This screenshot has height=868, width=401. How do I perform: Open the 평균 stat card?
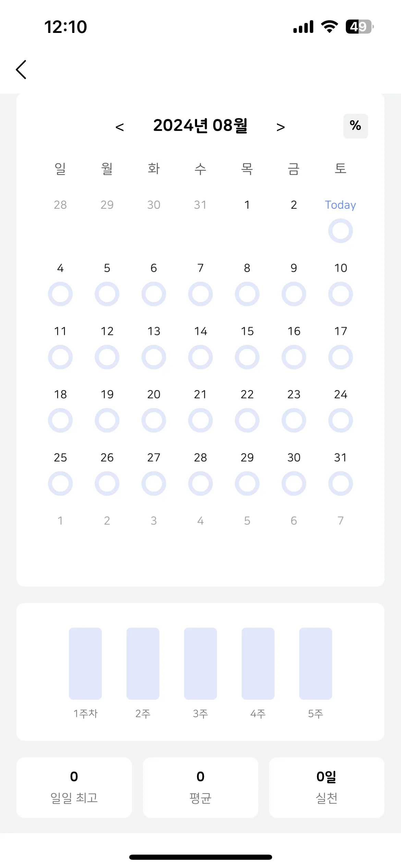coord(200,787)
